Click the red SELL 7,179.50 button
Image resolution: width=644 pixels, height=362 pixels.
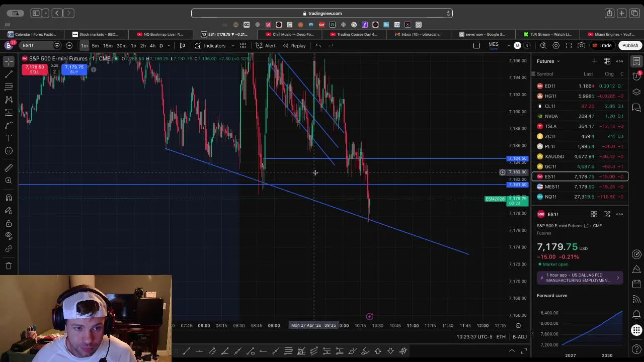(34, 69)
